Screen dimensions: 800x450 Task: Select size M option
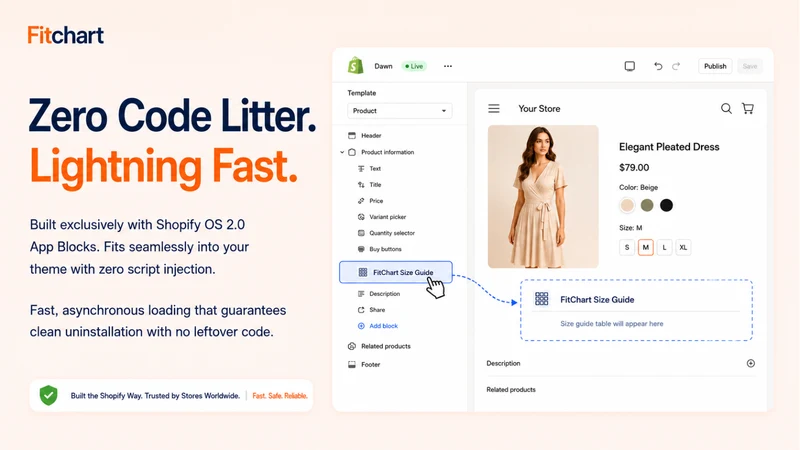645,247
